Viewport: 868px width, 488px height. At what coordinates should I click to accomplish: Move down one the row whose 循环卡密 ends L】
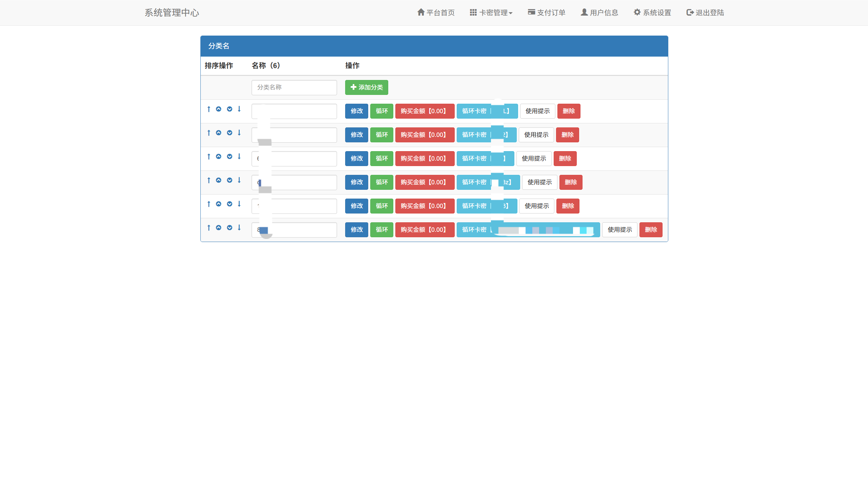coord(230,109)
